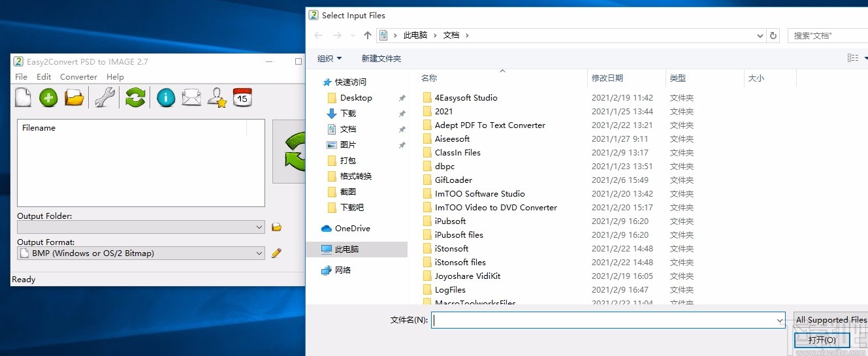Expand the Output Format BMP dropdown
The width and height of the screenshot is (868, 356).
pos(259,253)
